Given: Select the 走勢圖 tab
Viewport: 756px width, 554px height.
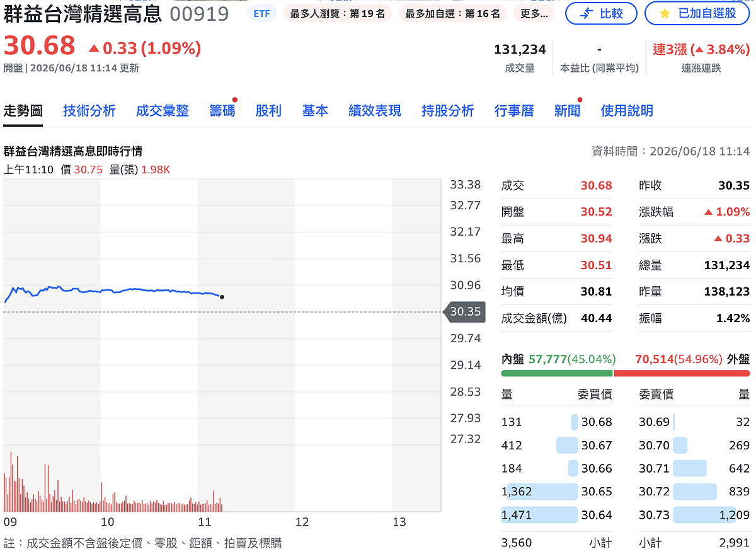Looking at the screenshot, I should coord(23,111).
